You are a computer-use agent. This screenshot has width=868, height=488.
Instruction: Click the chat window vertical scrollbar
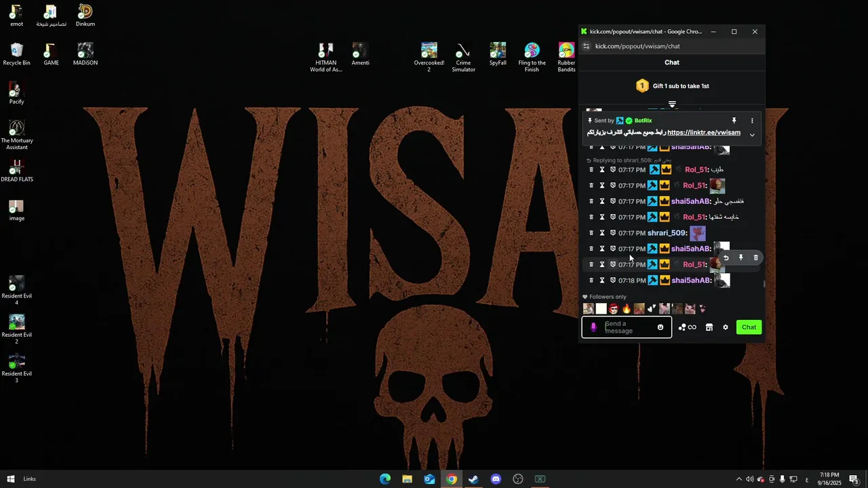click(764, 284)
